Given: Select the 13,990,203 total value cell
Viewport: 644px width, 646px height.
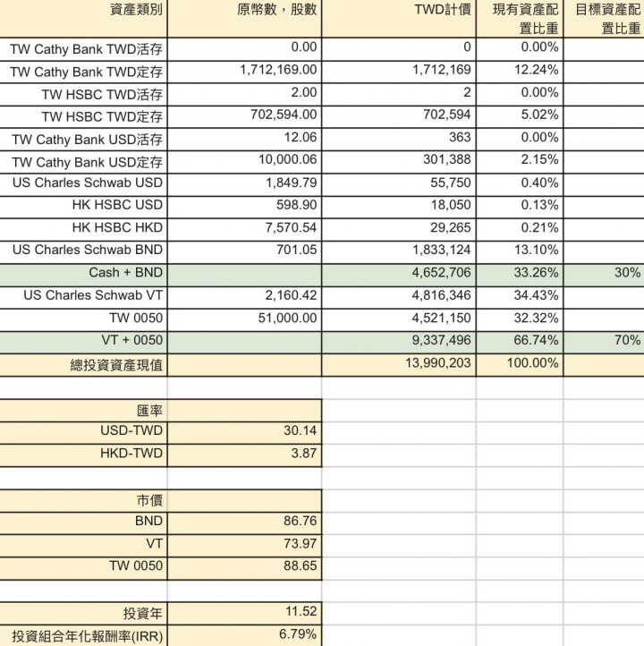Looking at the screenshot, I should click(x=399, y=365).
